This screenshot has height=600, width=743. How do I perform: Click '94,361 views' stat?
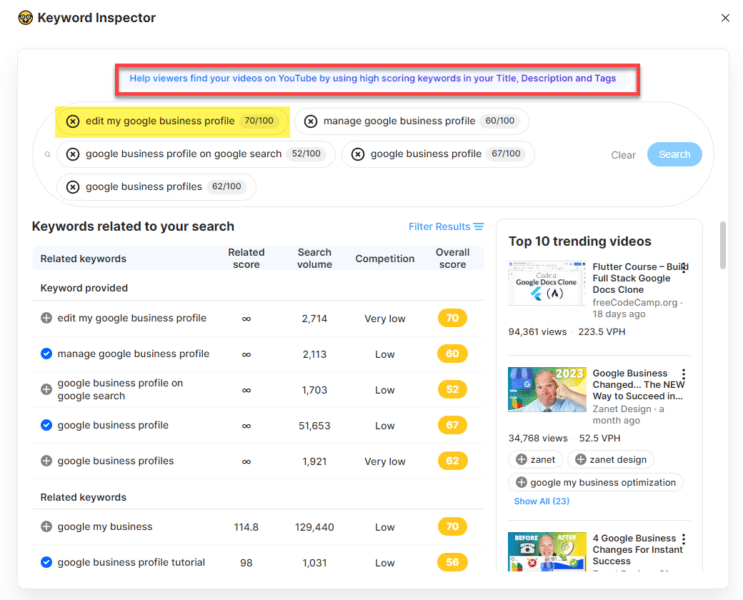[537, 332]
